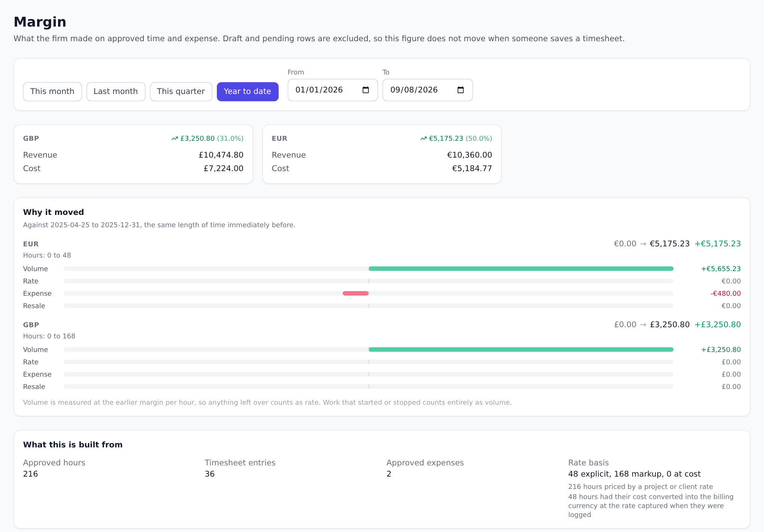Viewport: 764px width, 532px height.
Task: Click the +£3,250.80 volume figure
Action: (x=721, y=350)
